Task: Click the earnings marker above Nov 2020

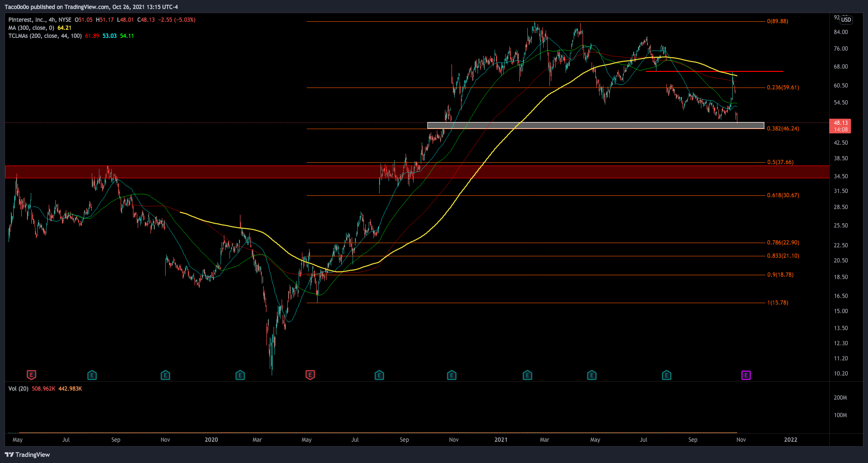Action: click(452, 375)
